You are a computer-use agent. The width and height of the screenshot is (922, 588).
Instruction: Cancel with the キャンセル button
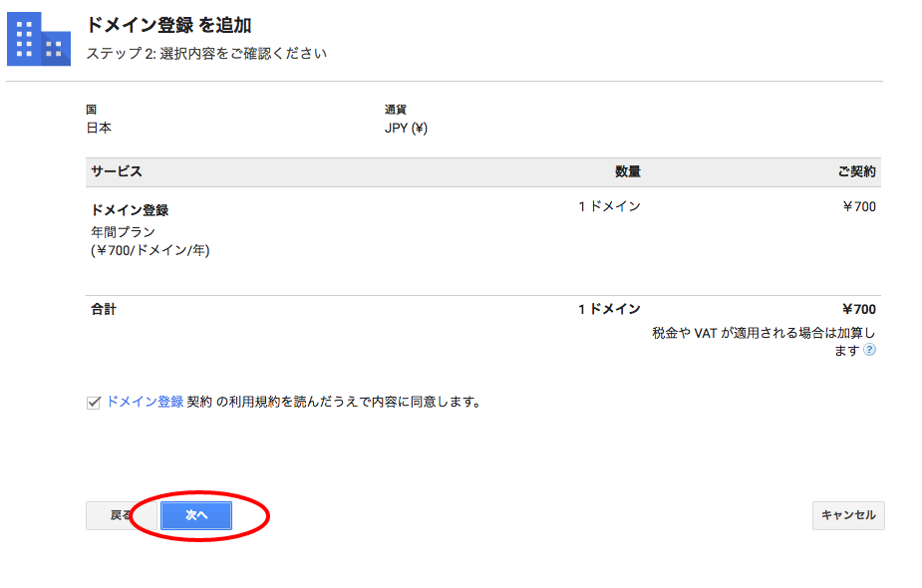(x=848, y=515)
